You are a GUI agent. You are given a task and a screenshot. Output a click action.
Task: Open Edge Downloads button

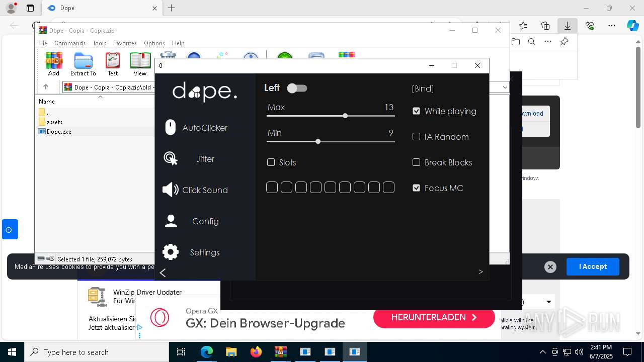point(568,26)
